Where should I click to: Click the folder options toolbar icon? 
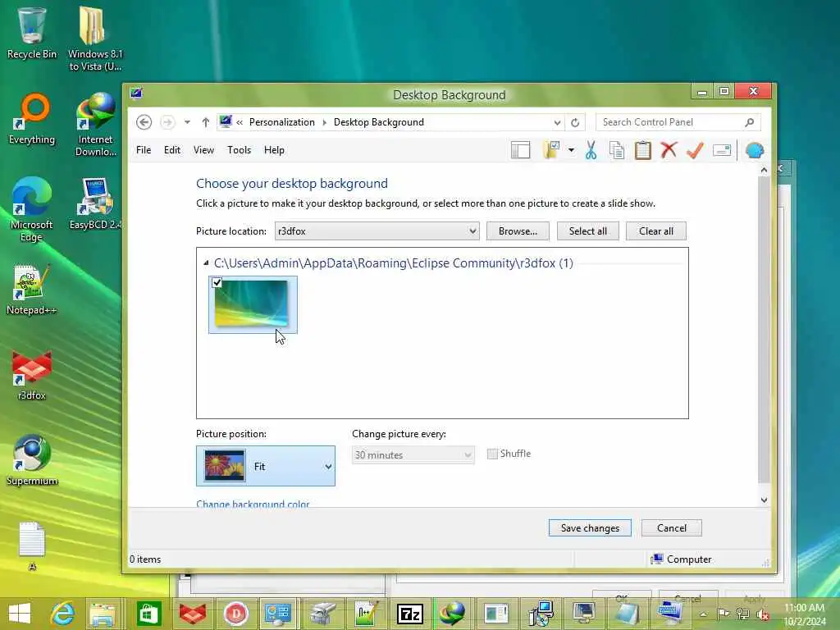coord(551,150)
